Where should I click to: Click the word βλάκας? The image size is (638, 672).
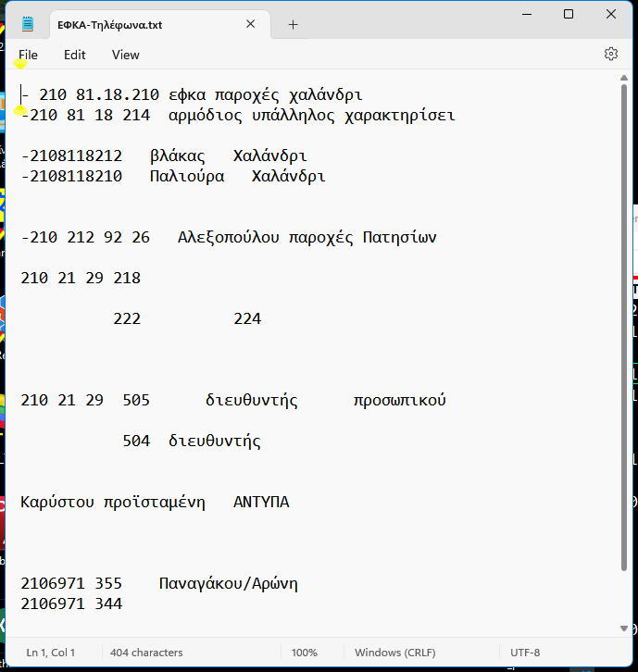point(178,156)
